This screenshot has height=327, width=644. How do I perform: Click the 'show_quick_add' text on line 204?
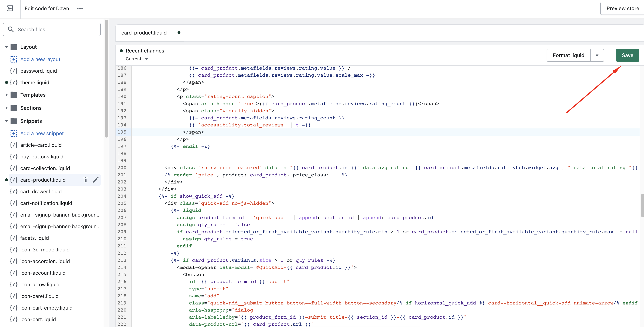click(201, 196)
